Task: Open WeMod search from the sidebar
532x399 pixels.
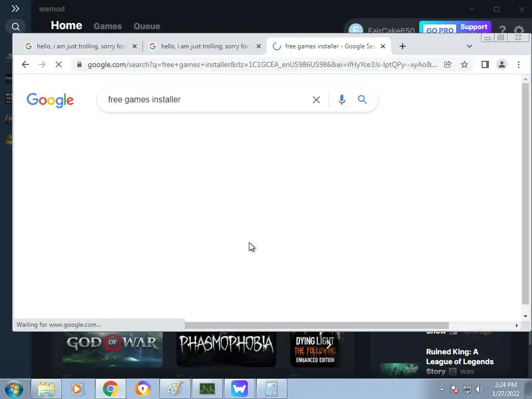Action: point(16,26)
